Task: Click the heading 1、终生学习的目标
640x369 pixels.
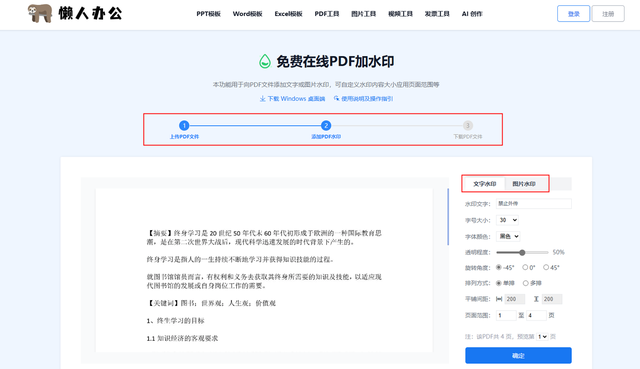Action: click(x=176, y=321)
